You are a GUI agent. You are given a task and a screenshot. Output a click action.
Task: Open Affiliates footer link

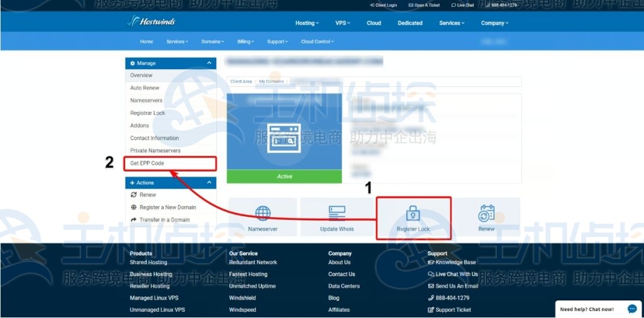coord(339,310)
